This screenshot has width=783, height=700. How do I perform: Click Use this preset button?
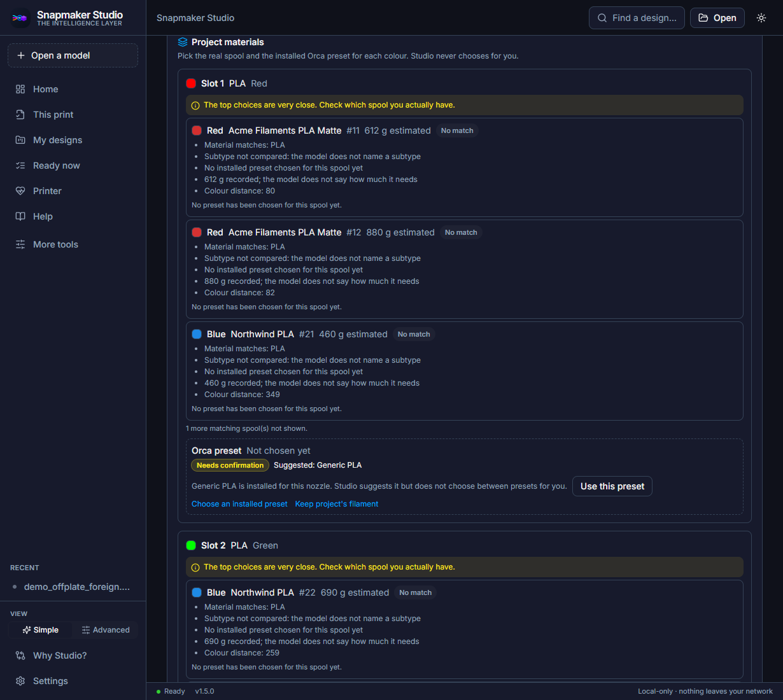pos(612,486)
